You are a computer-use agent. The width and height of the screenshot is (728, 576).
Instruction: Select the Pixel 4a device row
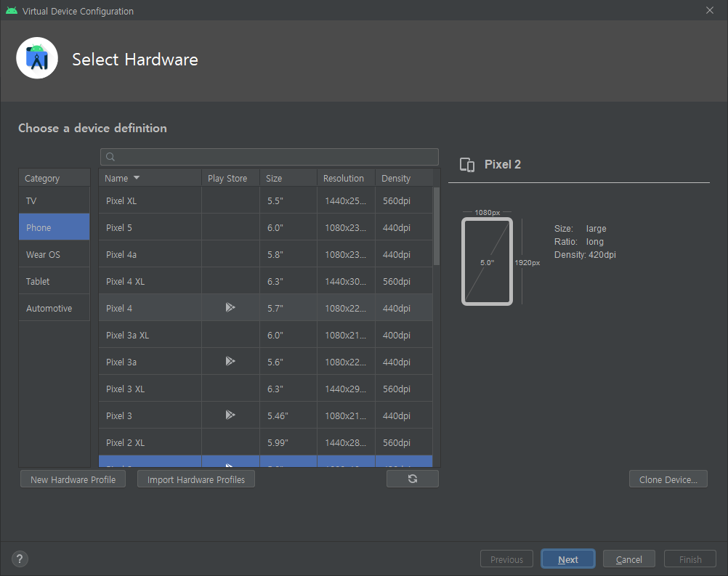[x=266, y=254]
